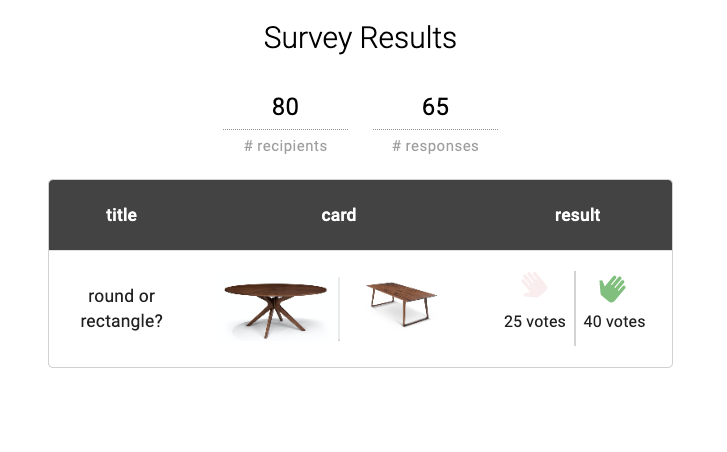Screen dimensions: 727x452
Task: Click the "title" column header
Action: (x=121, y=215)
